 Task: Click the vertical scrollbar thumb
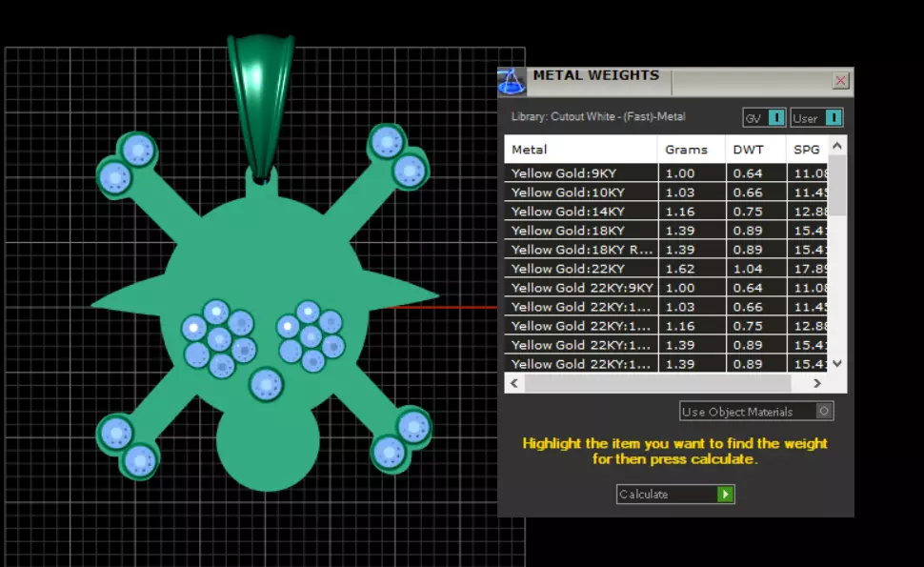click(x=837, y=186)
